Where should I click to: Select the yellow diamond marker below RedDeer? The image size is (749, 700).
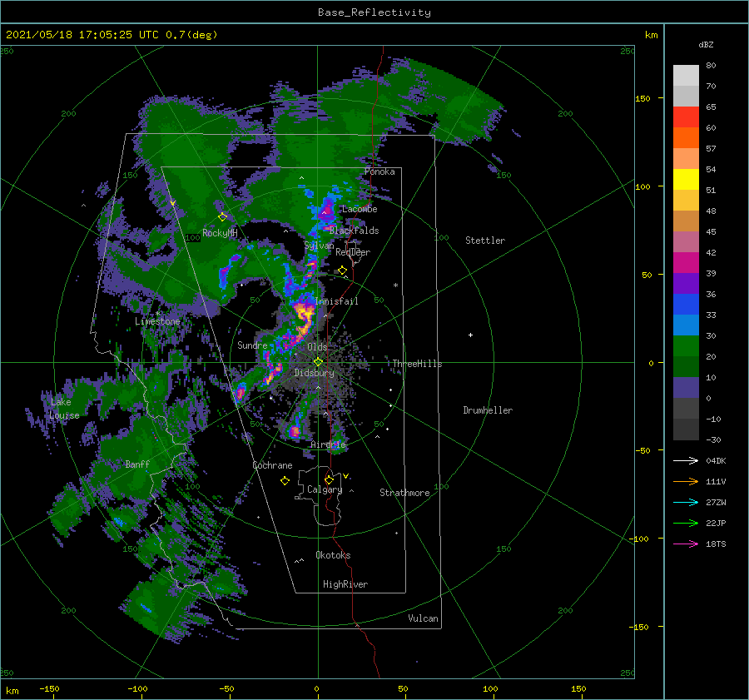pyautogui.click(x=342, y=271)
